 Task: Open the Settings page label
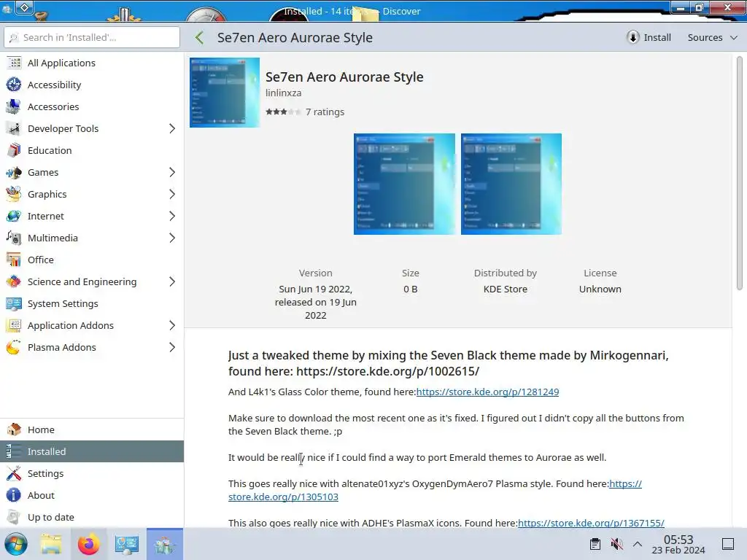(x=45, y=473)
